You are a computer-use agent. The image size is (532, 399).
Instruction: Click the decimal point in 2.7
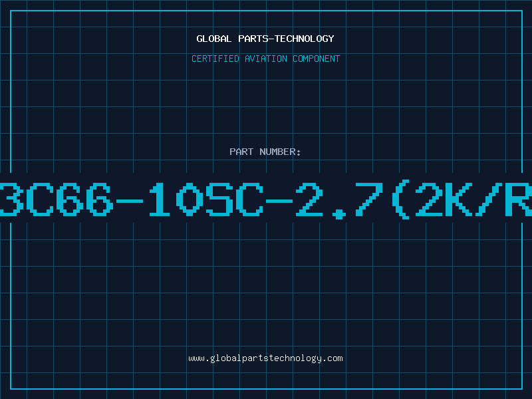(339, 214)
